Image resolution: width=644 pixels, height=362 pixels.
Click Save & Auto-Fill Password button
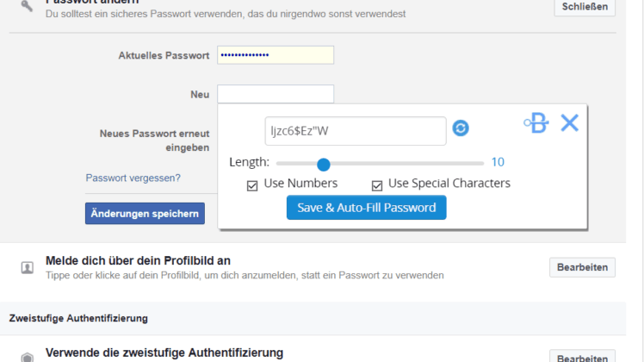pos(367,208)
